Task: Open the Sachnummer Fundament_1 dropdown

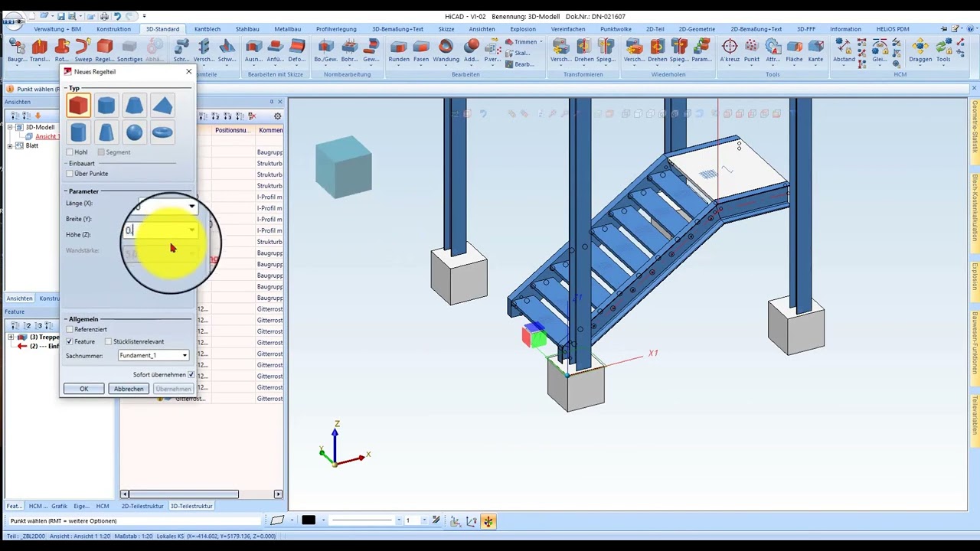Action: pos(185,356)
